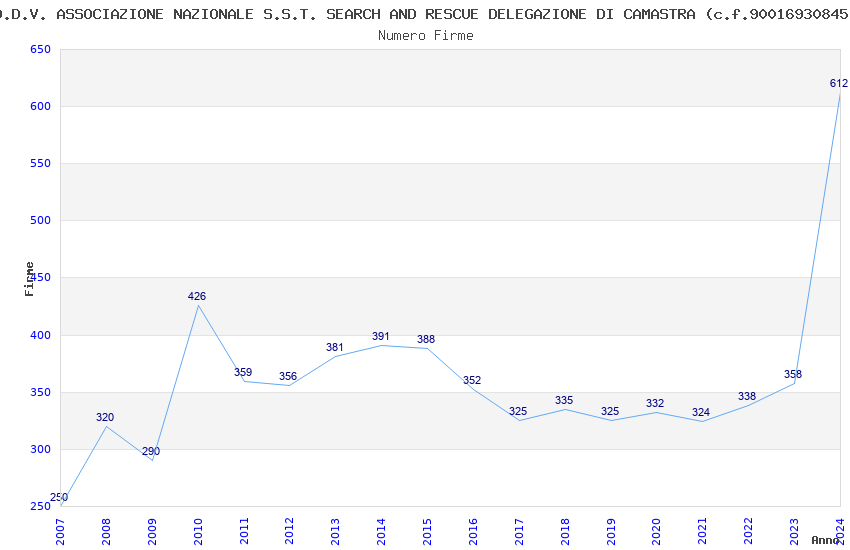Click the 426 peak value label for 2010
The height and width of the screenshot is (550, 850).
coord(197,296)
